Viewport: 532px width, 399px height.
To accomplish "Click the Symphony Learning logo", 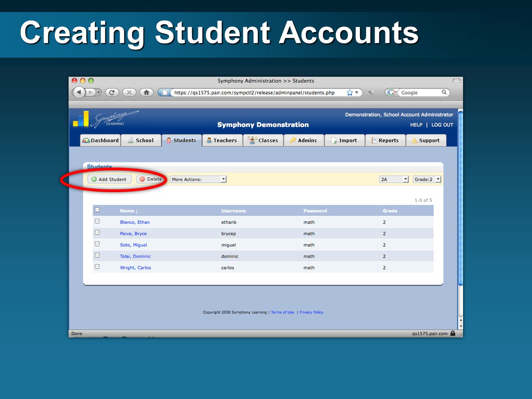I will (x=106, y=120).
